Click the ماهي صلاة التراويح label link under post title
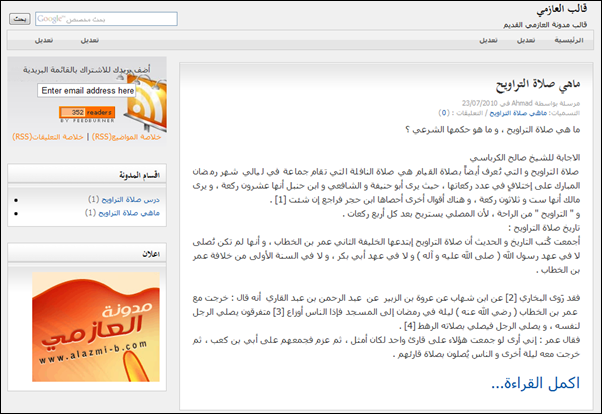 coord(518,113)
